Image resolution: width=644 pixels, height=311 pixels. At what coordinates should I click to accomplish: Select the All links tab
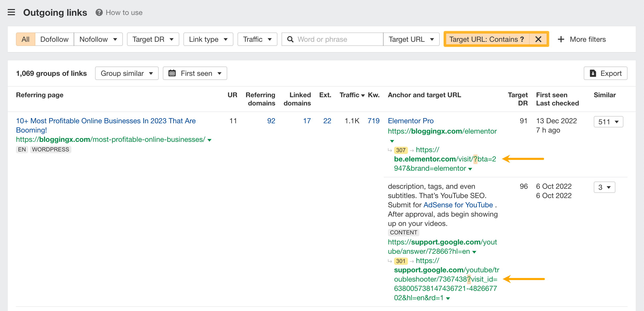(x=26, y=39)
